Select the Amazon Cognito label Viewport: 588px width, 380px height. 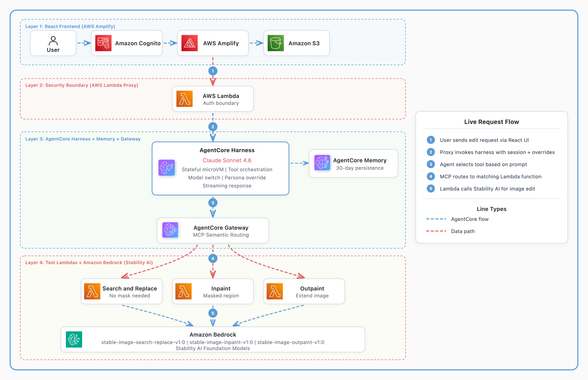[138, 43]
